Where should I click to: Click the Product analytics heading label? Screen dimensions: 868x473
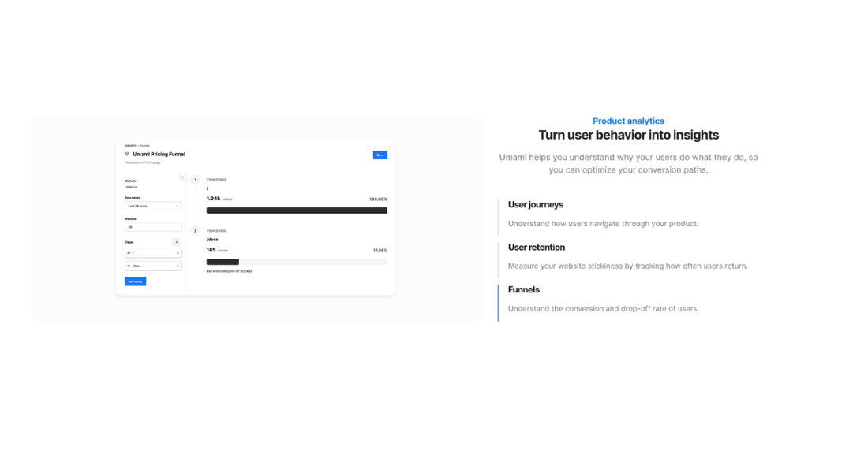click(x=628, y=121)
